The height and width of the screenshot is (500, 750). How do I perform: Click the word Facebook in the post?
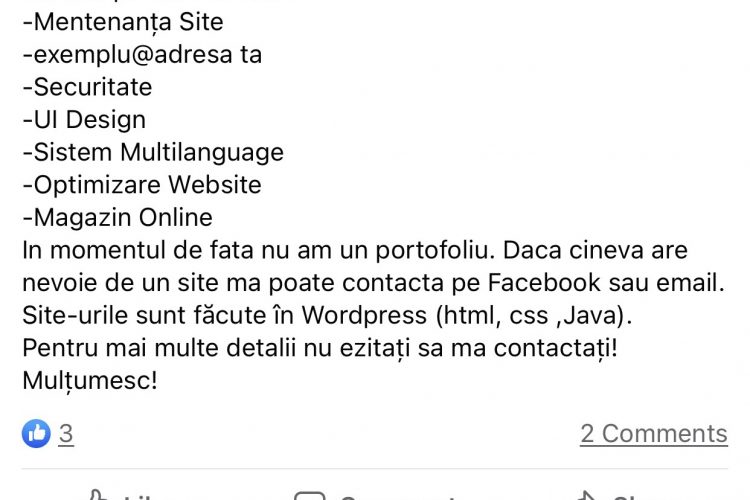pos(544,282)
